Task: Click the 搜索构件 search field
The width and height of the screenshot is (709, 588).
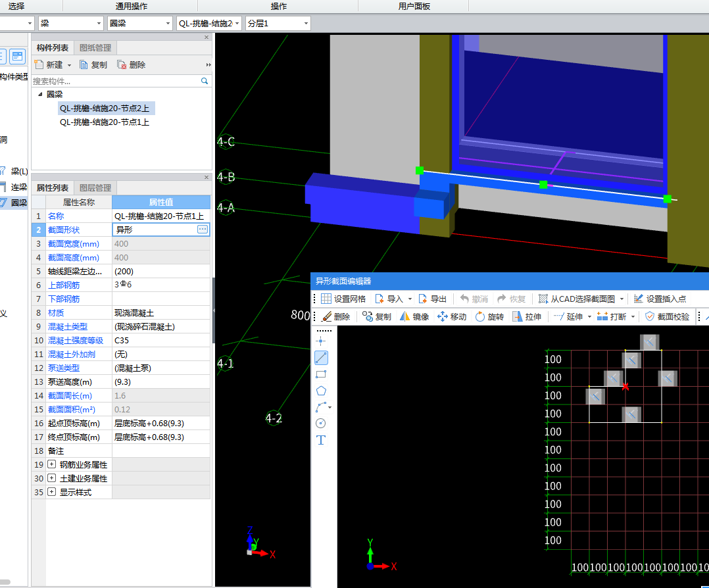Action: tap(115, 81)
